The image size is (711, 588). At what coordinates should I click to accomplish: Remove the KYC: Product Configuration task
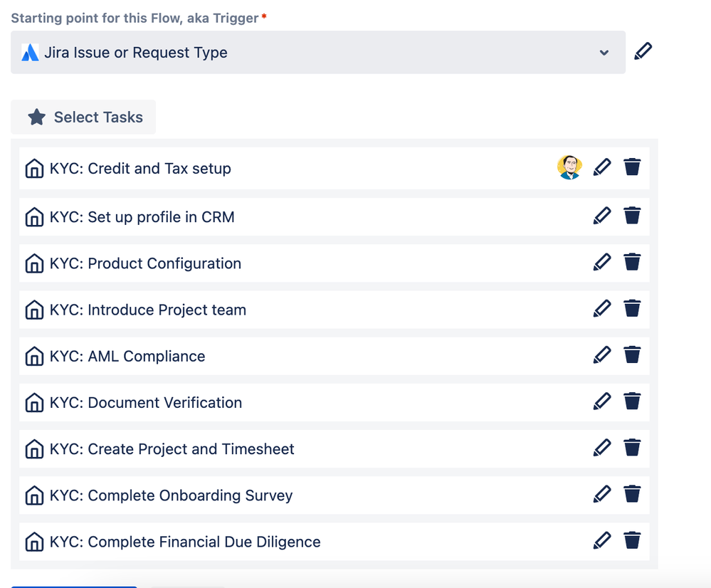[632, 262]
